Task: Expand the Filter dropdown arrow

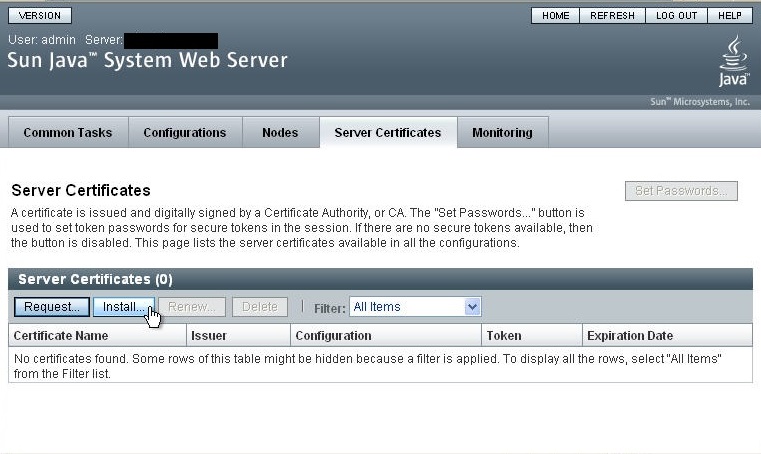Action: 473,307
